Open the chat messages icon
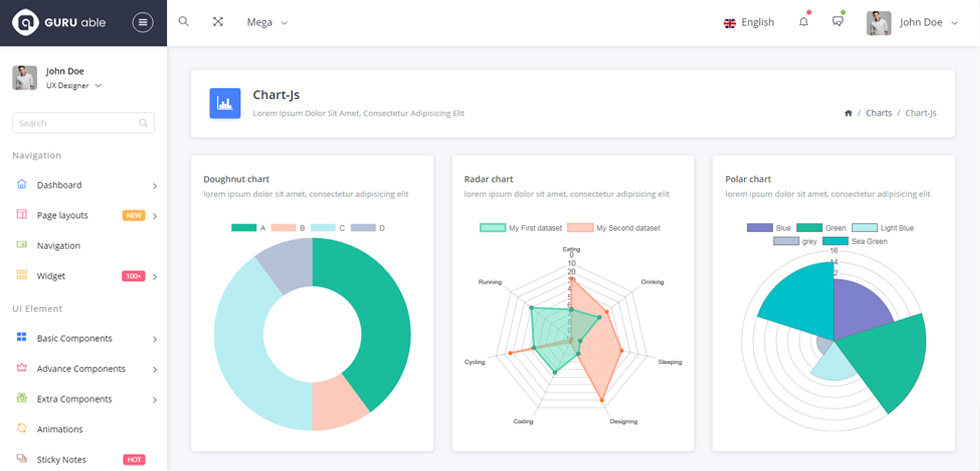980x471 pixels. [x=838, y=22]
